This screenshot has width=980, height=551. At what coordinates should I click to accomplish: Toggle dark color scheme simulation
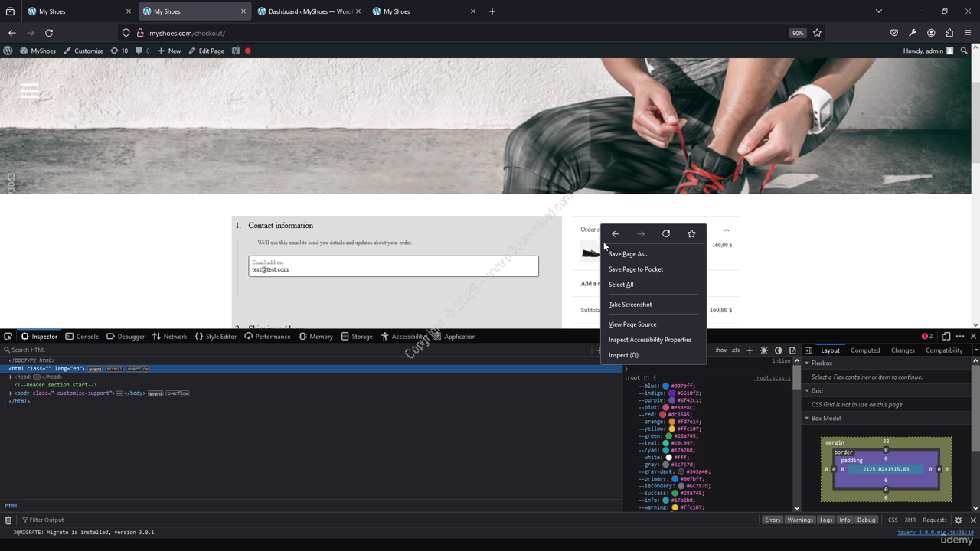779,350
